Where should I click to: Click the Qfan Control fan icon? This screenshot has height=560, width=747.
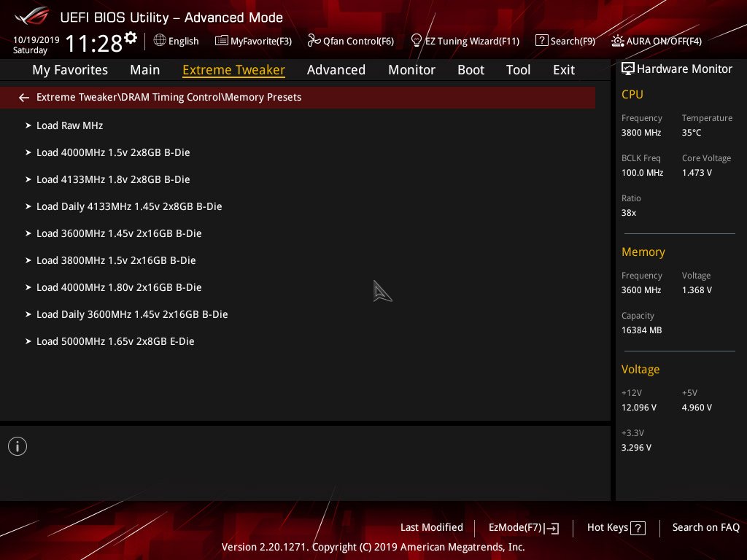click(x=314, y=41)
